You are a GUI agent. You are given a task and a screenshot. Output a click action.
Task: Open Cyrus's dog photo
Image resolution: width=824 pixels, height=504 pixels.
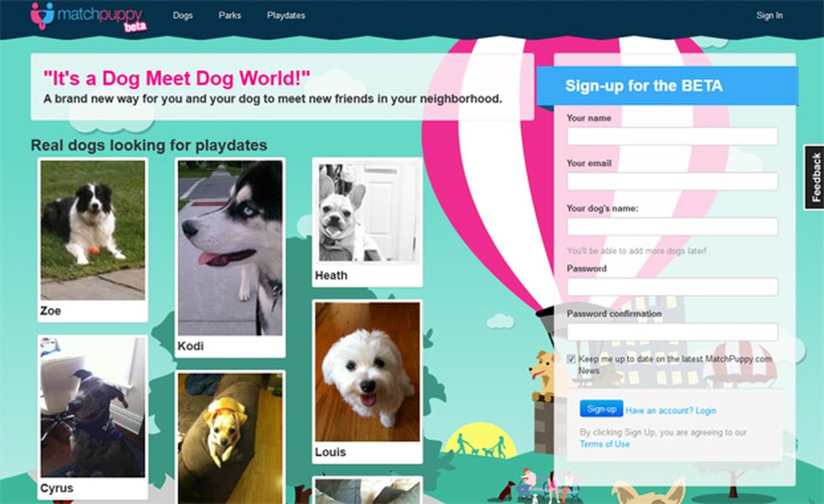pyautogui.click(x=93, y=408)
